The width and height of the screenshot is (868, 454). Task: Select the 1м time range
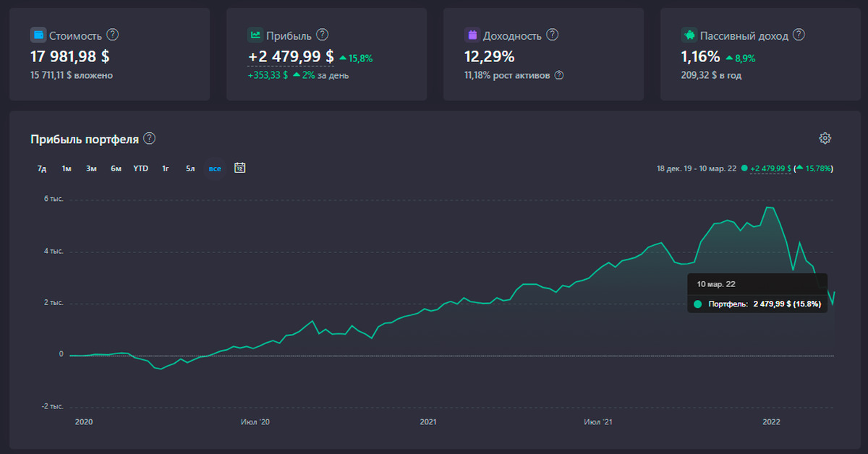(x=67, y=168)
